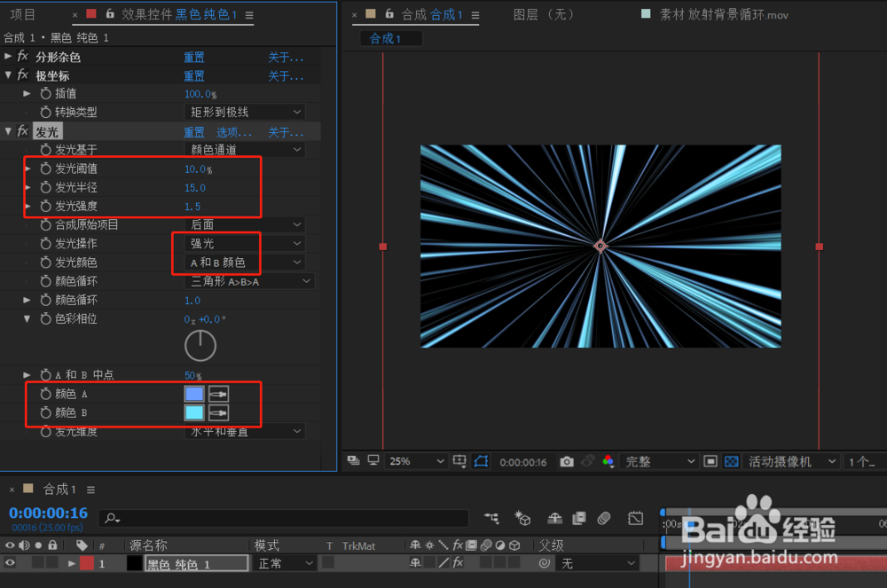Reset the 发光 effect via 重置
The image size is (887, 588).
click(x=194, y=132)
